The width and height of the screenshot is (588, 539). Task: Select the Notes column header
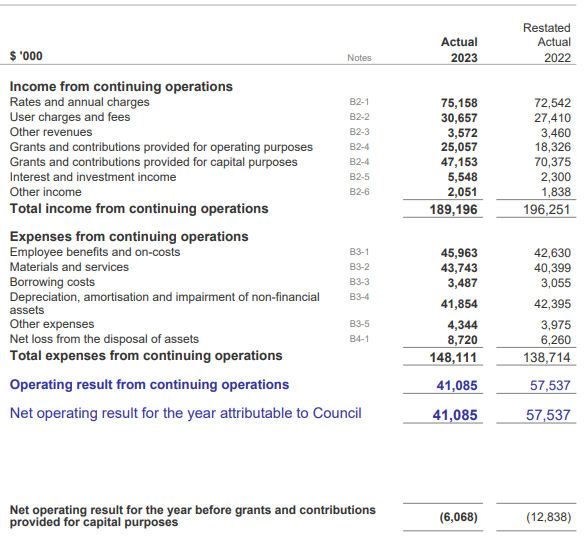coord(359,58)
